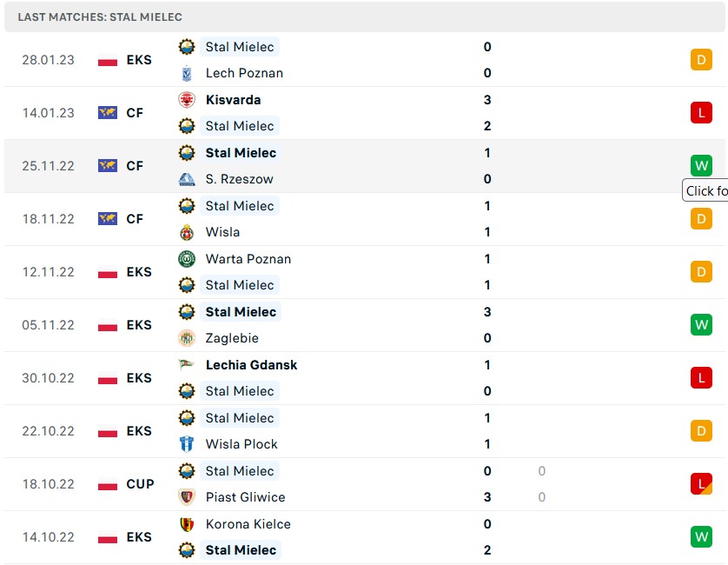Click the loss badge for Piast Gliwice cup match
The height and width of the screenshot is (565, 728).
701,484
